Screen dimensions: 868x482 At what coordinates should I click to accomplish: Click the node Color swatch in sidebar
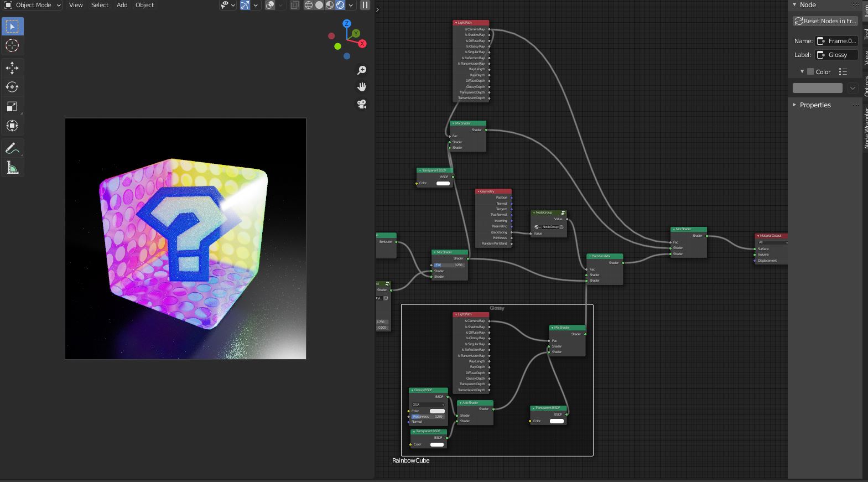[817, 88]
